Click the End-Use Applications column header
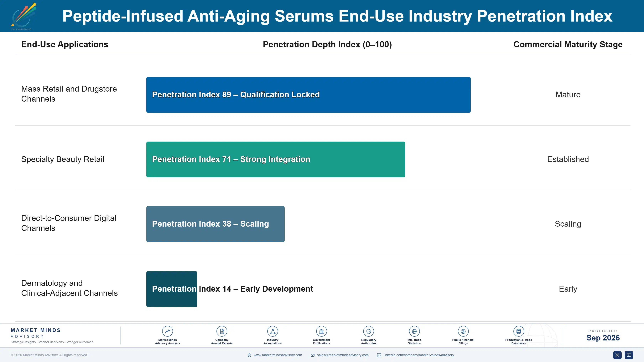The width and height of the screenshot is (644, 362). [65, 44]
